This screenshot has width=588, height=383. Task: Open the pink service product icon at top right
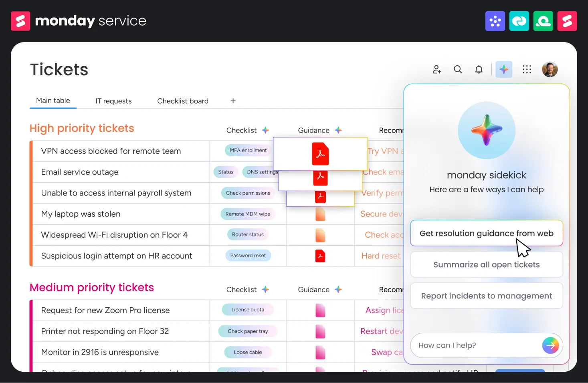click(x=567, y=21)
